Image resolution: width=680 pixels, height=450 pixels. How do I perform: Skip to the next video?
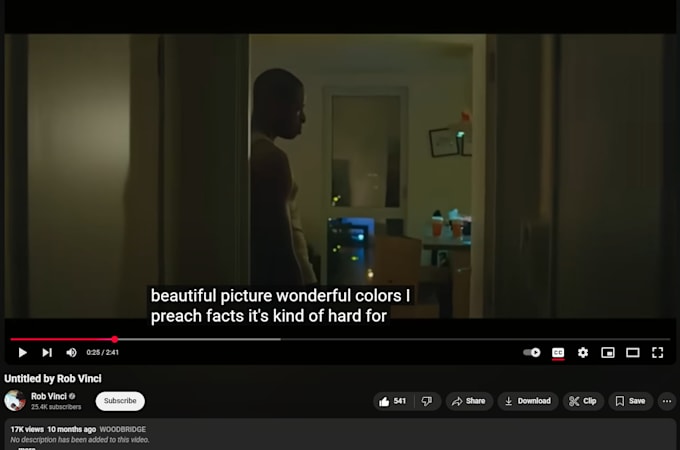point(47,352)
